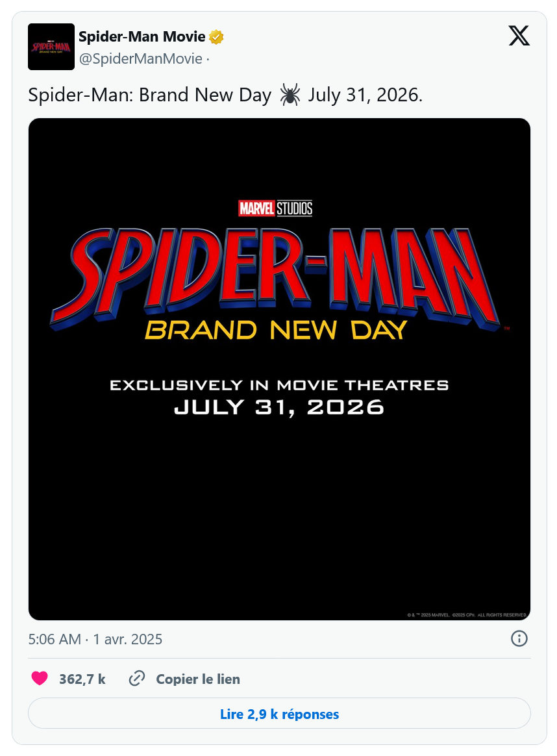Click the Exclusively in Movie Theatres text
The image size is (557, 756).
tap(279, 385)
